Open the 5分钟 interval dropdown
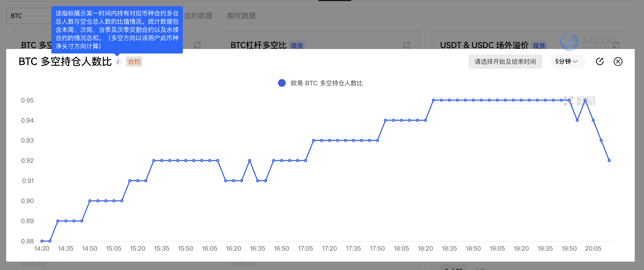 568,61
